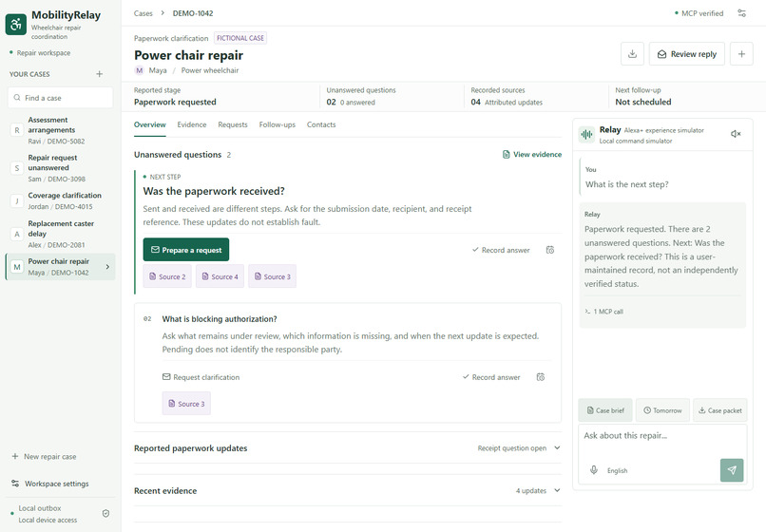Click Cases in the breadcrumb
This screenshot has width=766, height=532.
[x=144, y=13]
